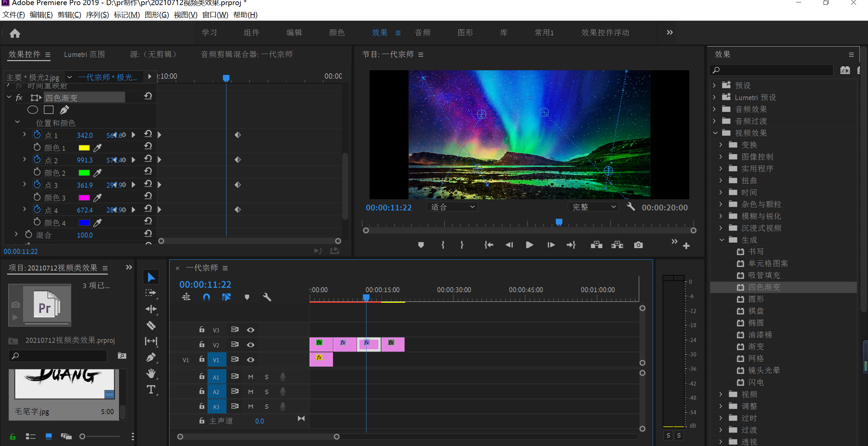The height and width of the screenshot is (446, 868).
Task: Toggle lock on track V3
Action: (x=202, y=329)
